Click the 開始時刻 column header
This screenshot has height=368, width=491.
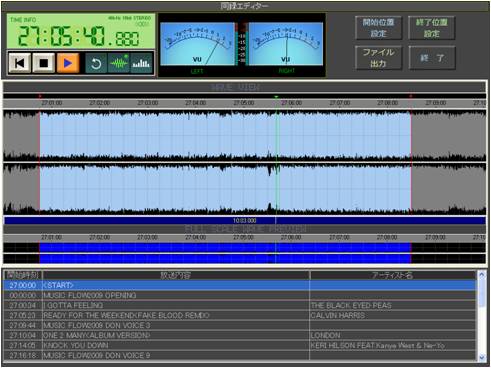23,275
